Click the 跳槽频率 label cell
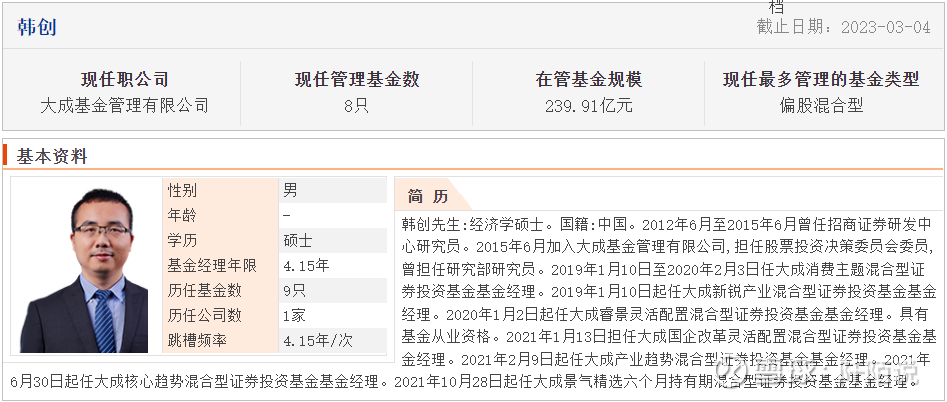 220,340
